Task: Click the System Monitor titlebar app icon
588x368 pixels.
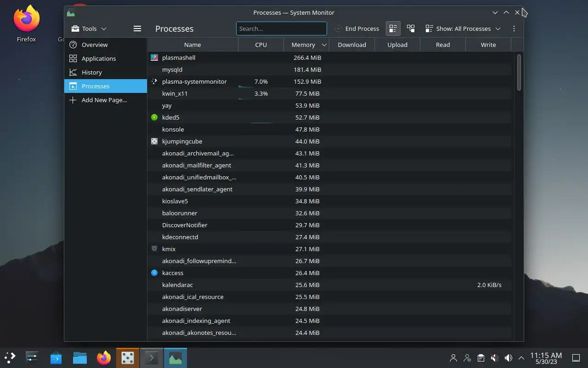Action: pos(71,12)
